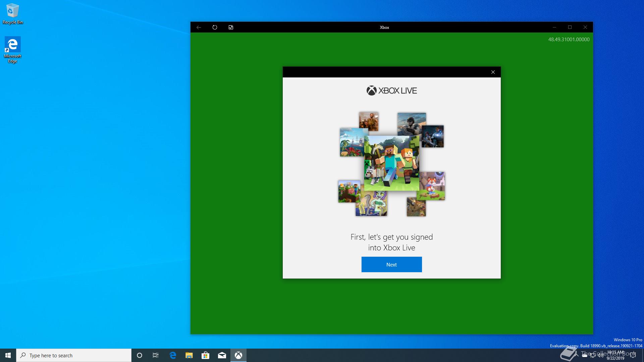
Task: Open the clock showing 10:15 AM
Action: (x=615, y=355)
